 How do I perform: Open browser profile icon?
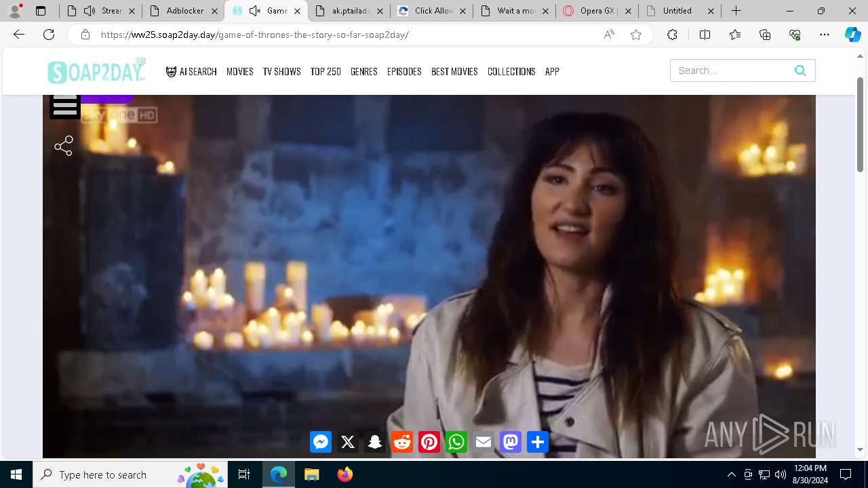coord(14,11)
